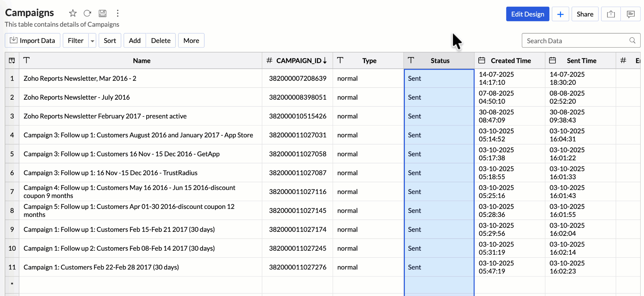Mark Campaigns table as favorite star
This screenshot has width=644, height=296.
[x=73, y=13]
